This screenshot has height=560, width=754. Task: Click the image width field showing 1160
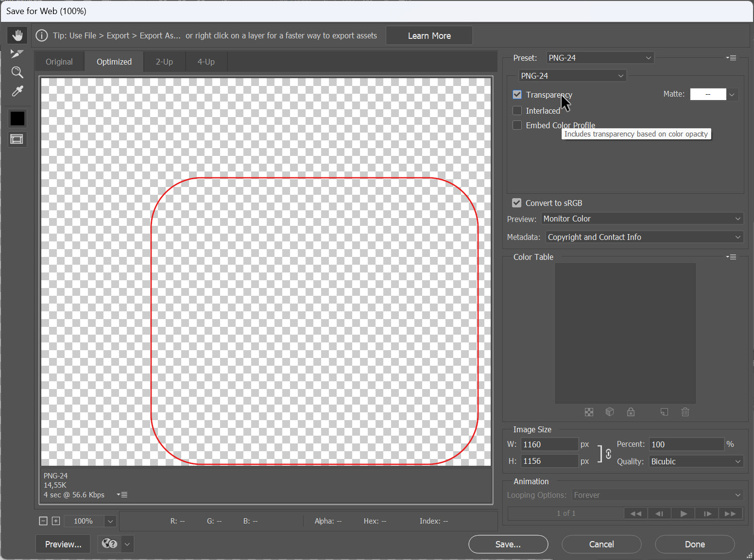click(549, 444)
